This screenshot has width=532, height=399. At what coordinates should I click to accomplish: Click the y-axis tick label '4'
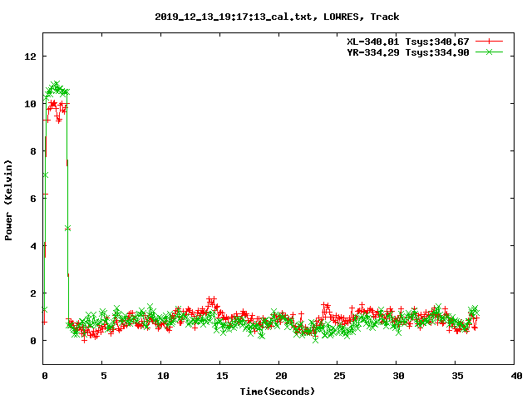coord(33,246)
